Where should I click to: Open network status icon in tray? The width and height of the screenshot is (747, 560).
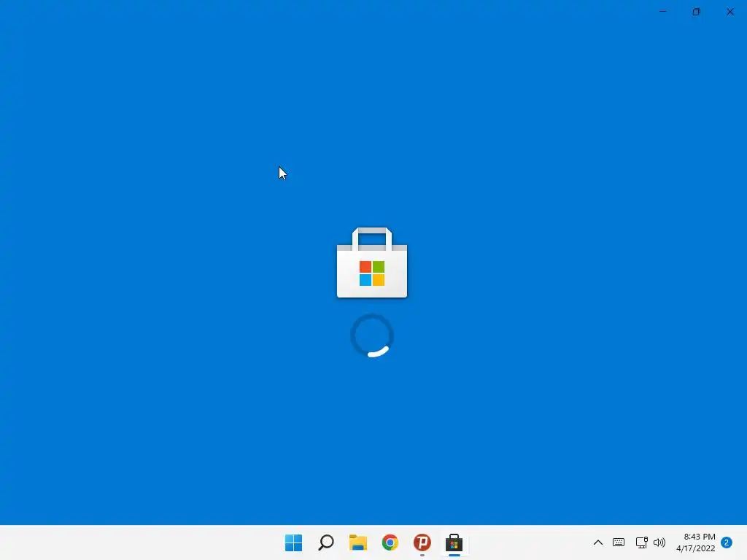coord(641,542)
